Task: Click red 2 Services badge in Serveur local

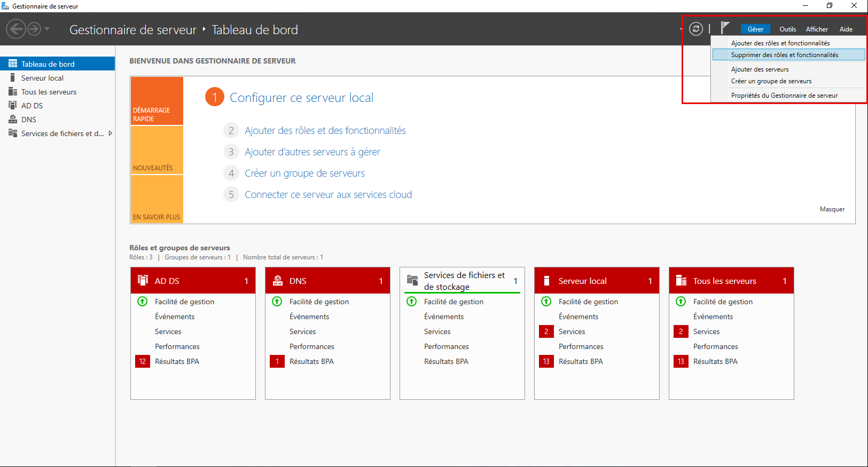Action: 546,331
